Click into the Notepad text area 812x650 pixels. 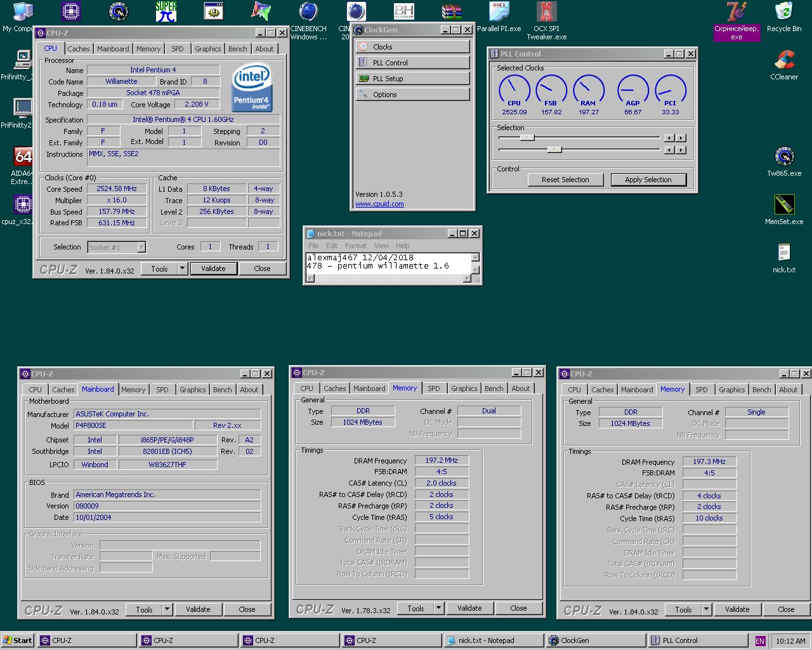[389, 262]
